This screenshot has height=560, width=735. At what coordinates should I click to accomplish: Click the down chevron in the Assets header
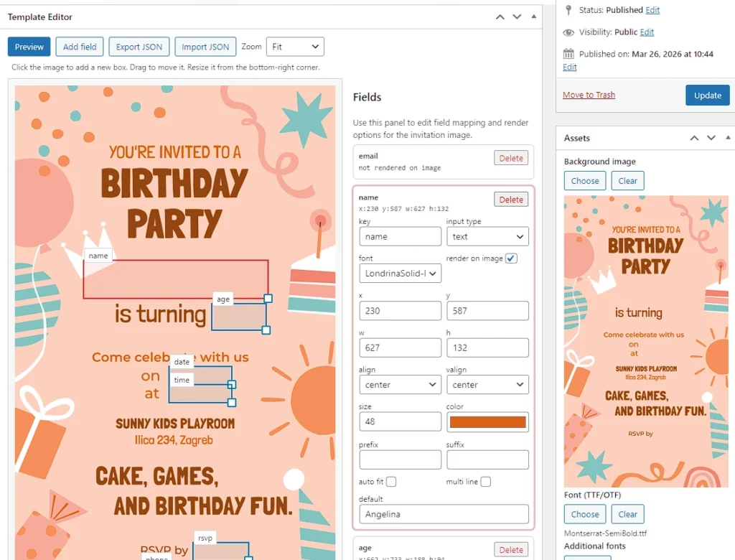click(711, 137)
